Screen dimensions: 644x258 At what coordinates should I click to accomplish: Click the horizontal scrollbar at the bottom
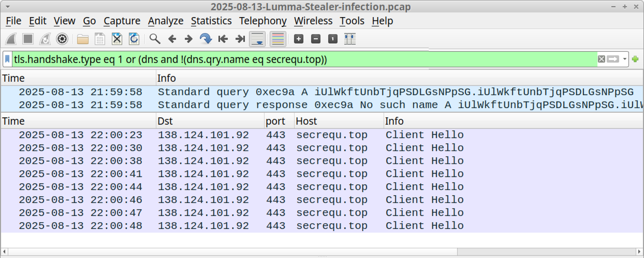pos(232,252)
